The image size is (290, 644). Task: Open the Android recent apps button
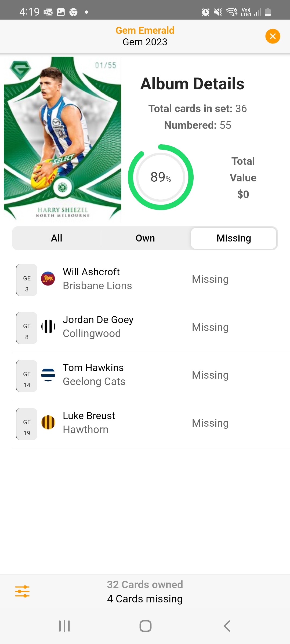(64, 626)
